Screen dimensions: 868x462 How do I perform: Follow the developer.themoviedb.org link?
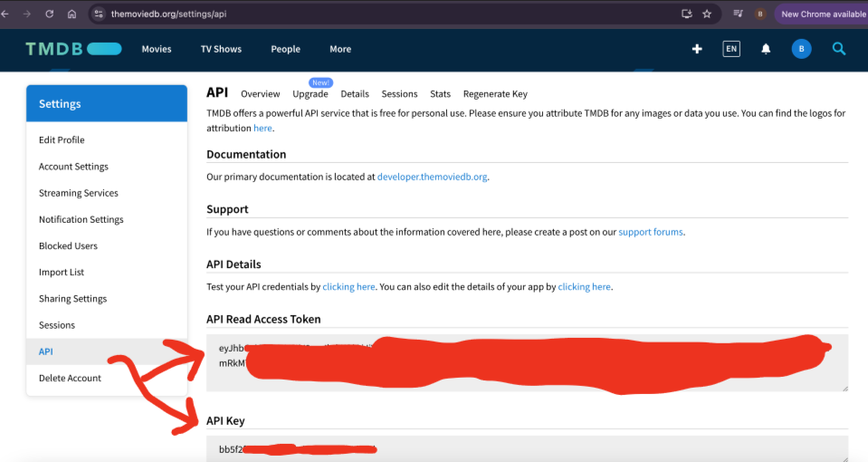click(433, 178)
